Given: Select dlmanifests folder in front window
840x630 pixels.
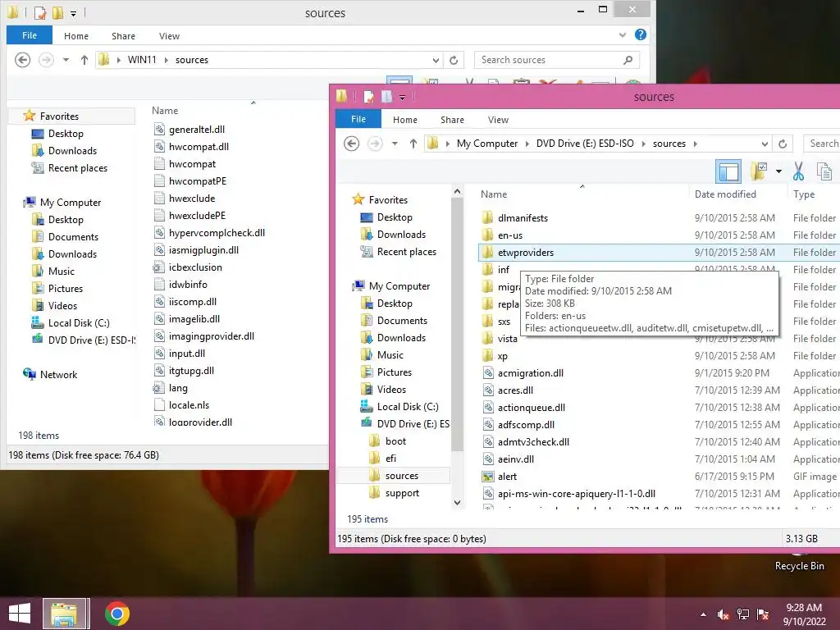Looking at the screenshot, I should [x=523, y=218].
